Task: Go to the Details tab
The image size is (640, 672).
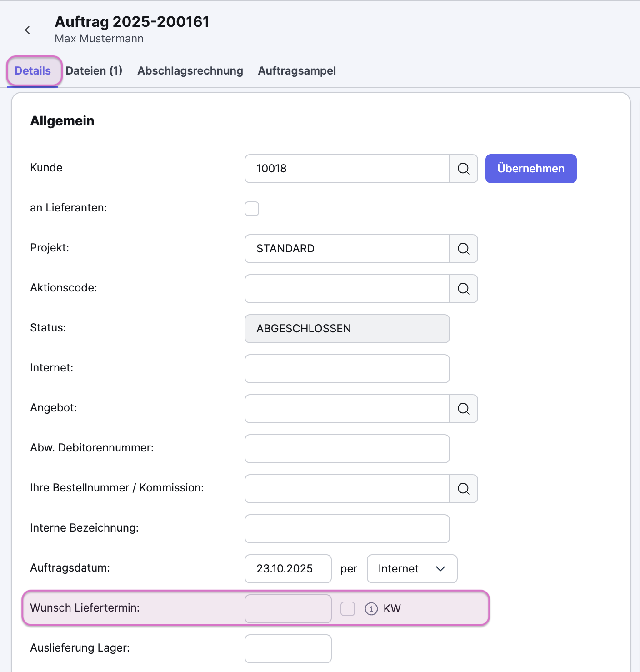Action: click(33, 71)
